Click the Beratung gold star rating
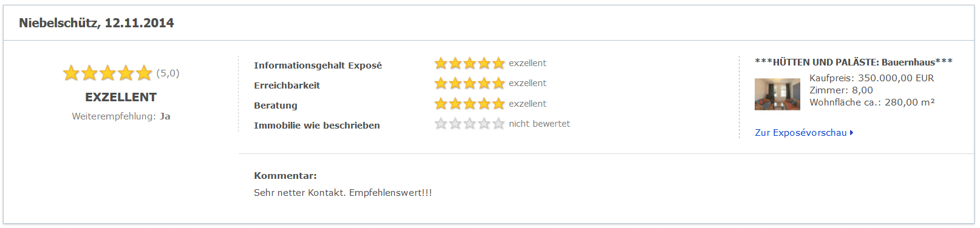Screen dimensions: 980x228 pos(469,104)
